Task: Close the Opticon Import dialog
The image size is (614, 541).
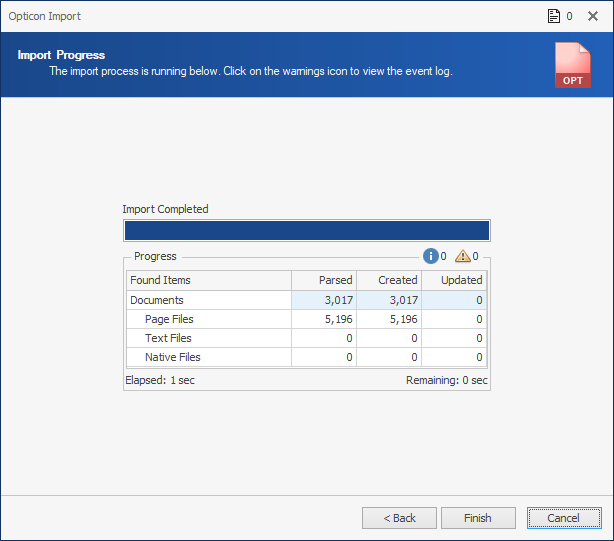Action: click(593, 16)
